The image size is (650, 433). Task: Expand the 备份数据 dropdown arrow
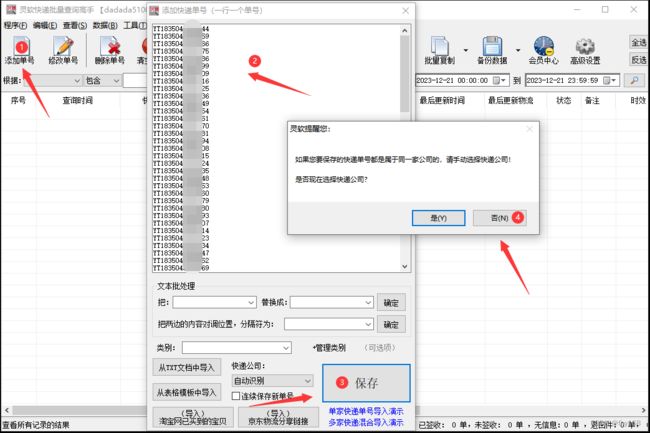518,51
